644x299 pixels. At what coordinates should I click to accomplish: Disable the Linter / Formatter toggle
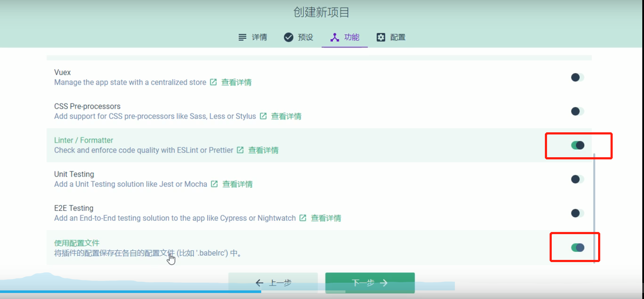[577, 145]
